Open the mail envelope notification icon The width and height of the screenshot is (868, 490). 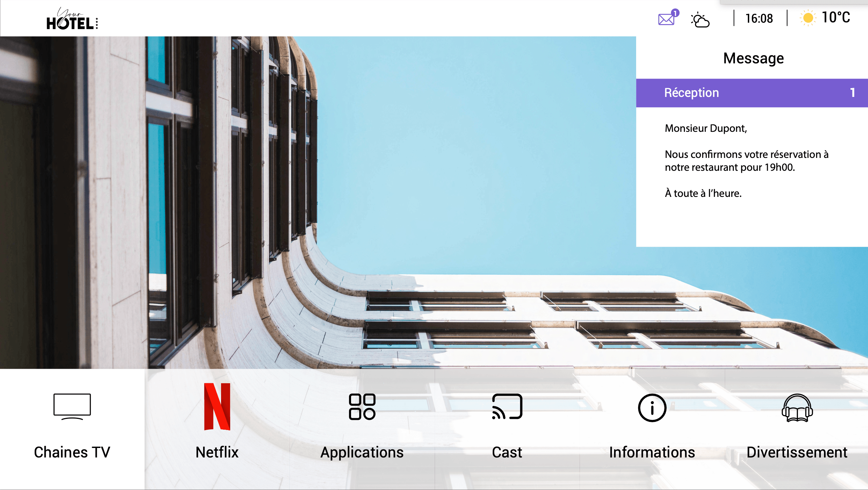coord(667,19)
